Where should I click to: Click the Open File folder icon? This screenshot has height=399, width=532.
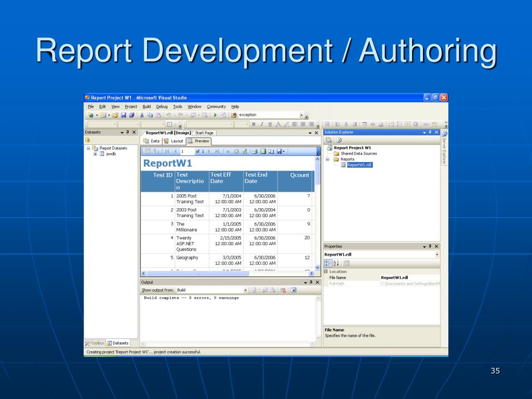(115, 115)
